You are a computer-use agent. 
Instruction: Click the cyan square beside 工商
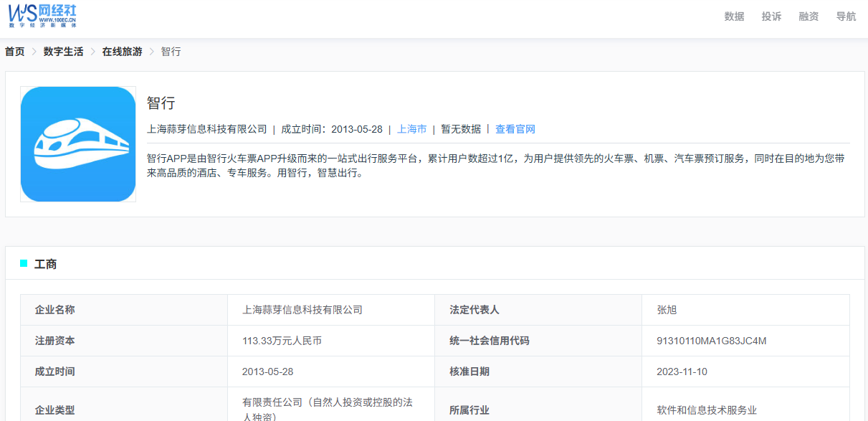[24, 263]
